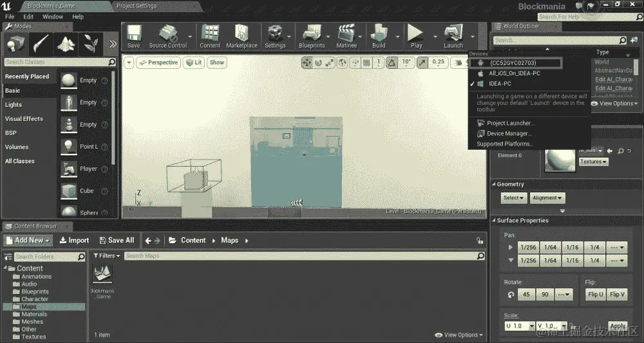Open rotation snap value 10° dropdown
Screen dimensions: 644x343
[x=406, y=62]
